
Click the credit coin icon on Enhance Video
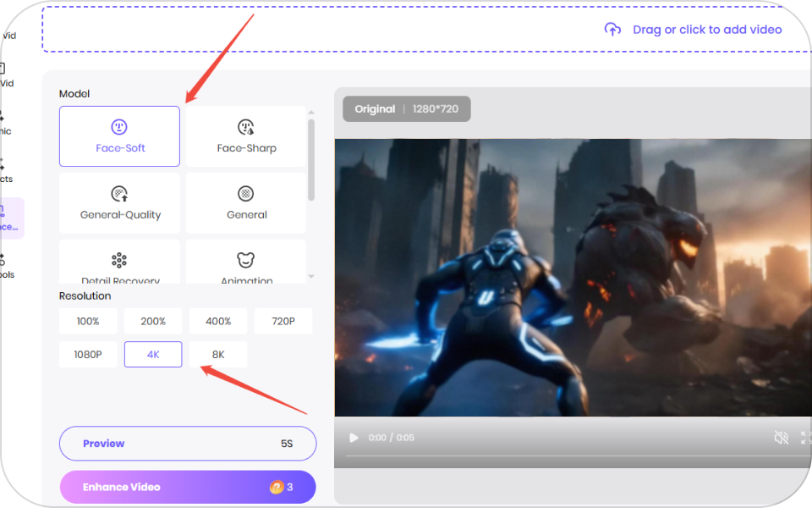(277, 487)
